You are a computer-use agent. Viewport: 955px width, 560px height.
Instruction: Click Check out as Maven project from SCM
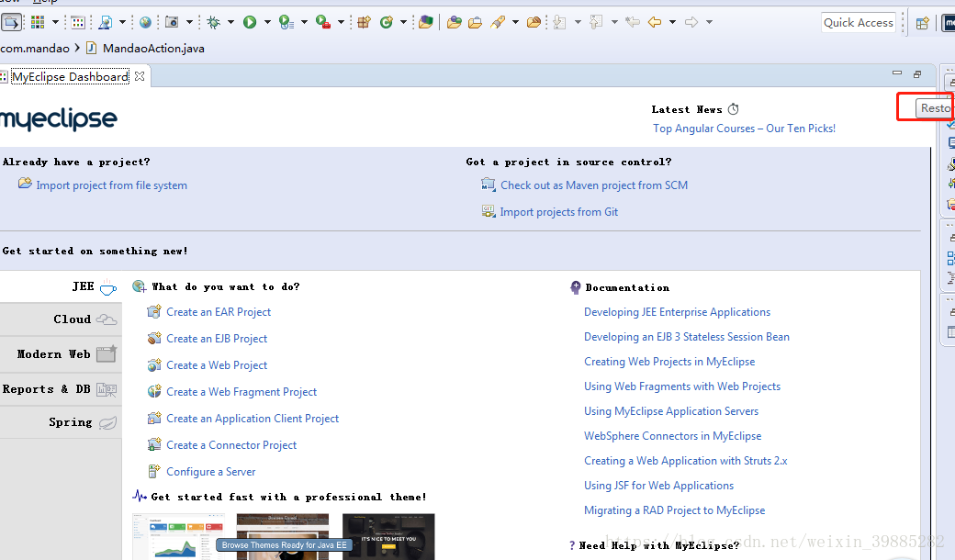tap(594, 185)
